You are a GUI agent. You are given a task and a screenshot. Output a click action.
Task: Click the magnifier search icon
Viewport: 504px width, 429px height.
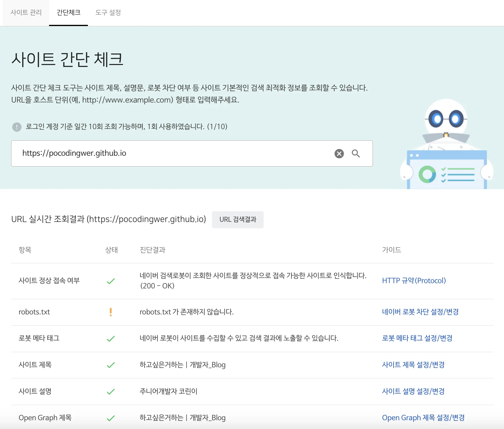click(356, 153)
